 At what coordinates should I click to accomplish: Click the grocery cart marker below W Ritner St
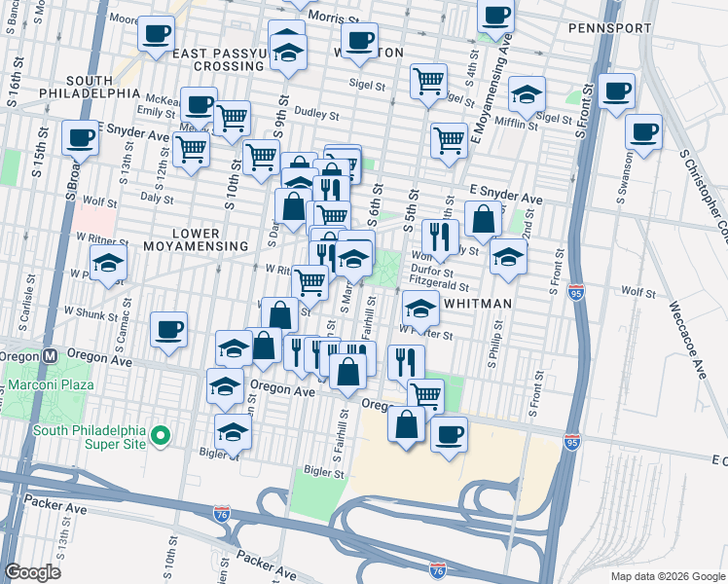coord(310,286)
